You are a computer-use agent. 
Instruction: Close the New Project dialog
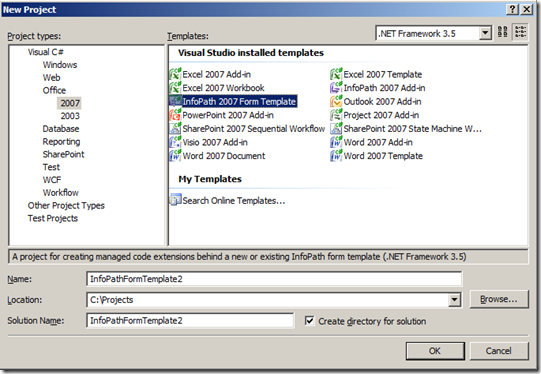(x=527, y=9)
